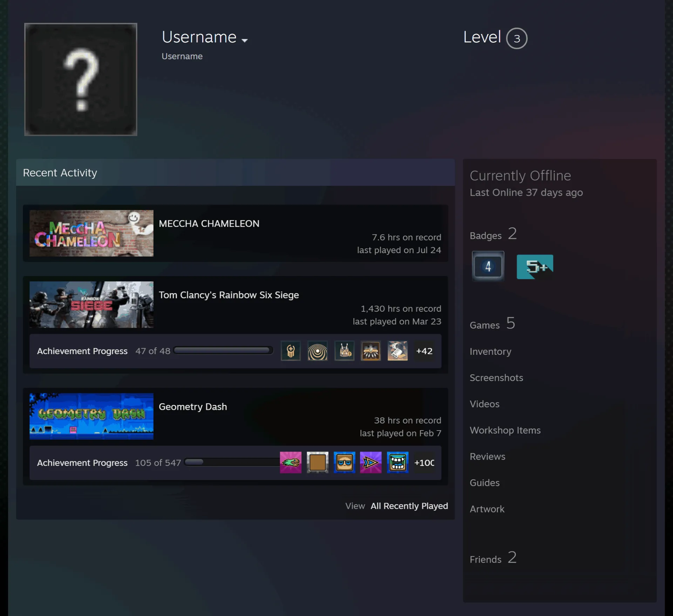Click the sunglasses face Geometry Dash achievement
The image size is (673, 616).
344,462
